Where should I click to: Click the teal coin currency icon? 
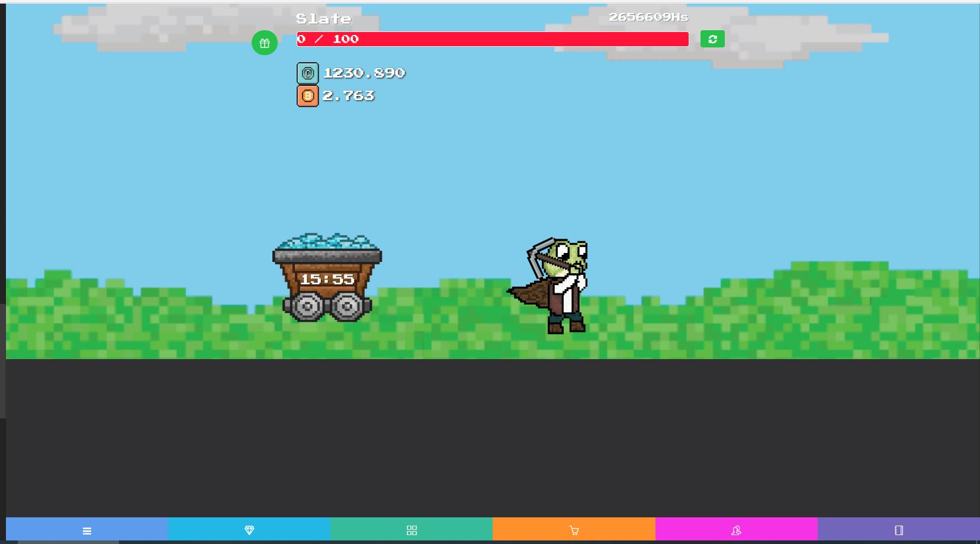point(307,73)
